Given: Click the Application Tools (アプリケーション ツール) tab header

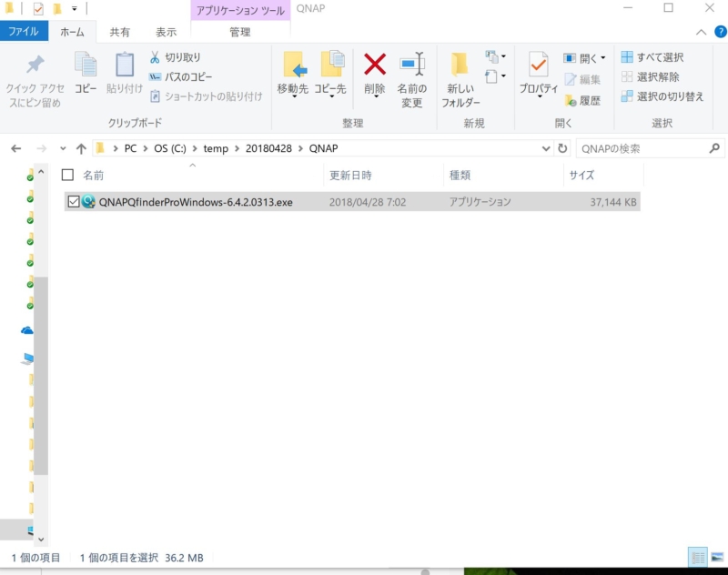Looking at the screenshot, I should (240, 10).
